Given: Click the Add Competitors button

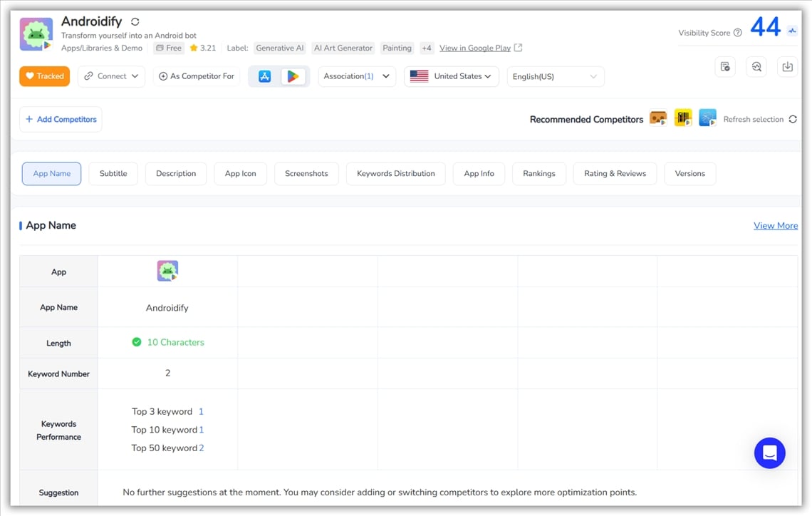Looking at the screenshot, I should coord(61,119).
